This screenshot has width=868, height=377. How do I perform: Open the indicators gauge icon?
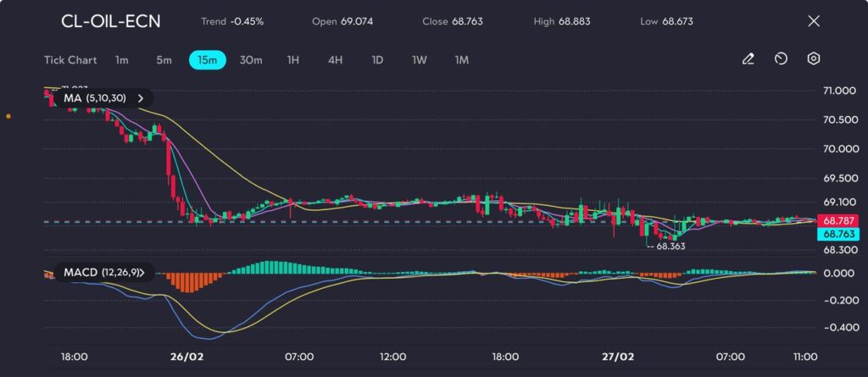click(781, 59)
